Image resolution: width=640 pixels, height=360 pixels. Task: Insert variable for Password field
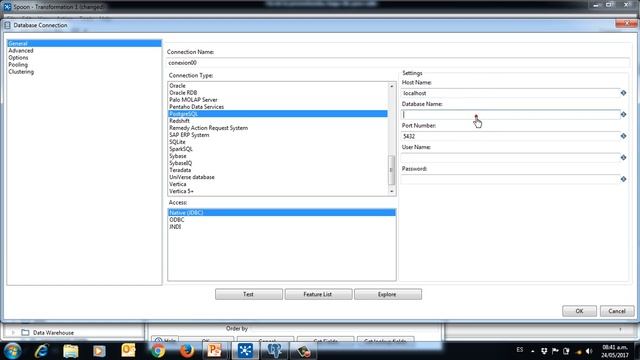[x=623, y=179]
